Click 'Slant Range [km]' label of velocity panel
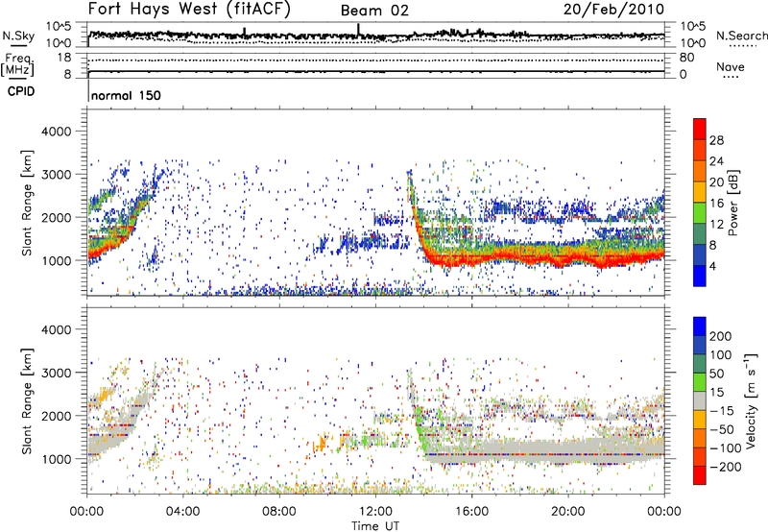The height and width of the screenshot is (532, 768). coord(27,400)
